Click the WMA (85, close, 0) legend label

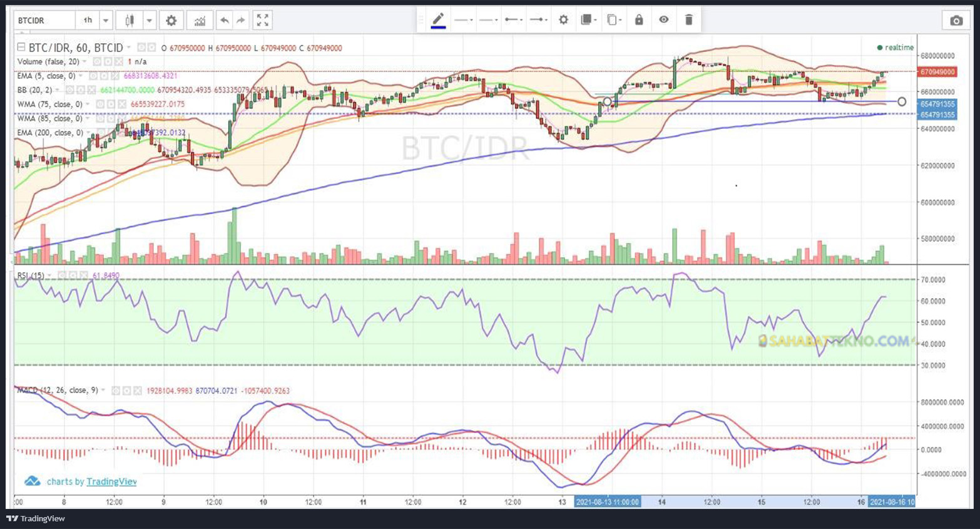[x=50, y=118]
